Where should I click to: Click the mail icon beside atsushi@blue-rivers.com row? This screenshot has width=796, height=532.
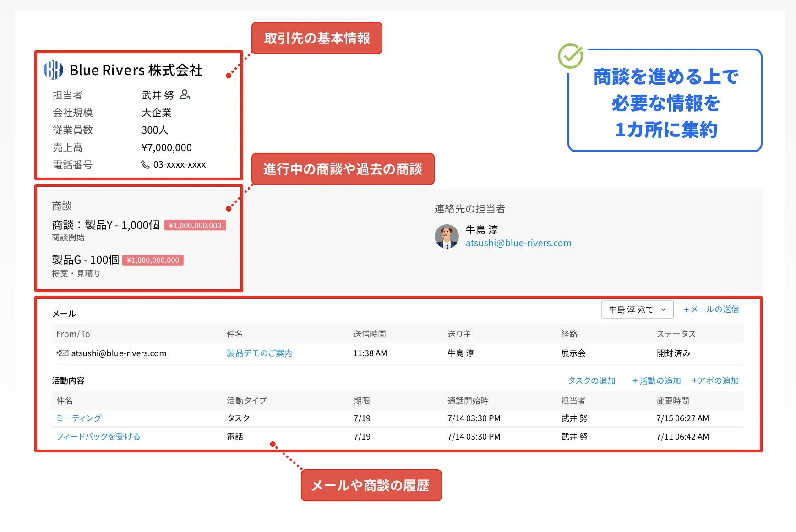[62, 353]
